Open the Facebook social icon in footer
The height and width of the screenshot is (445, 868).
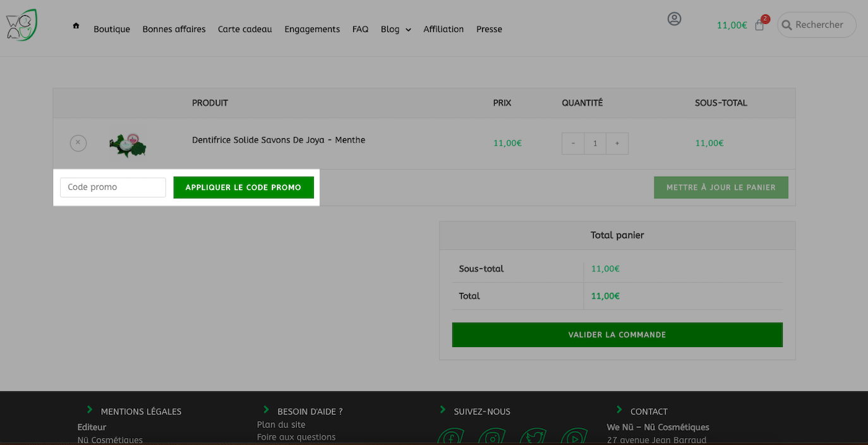click(x=451, y=437)
